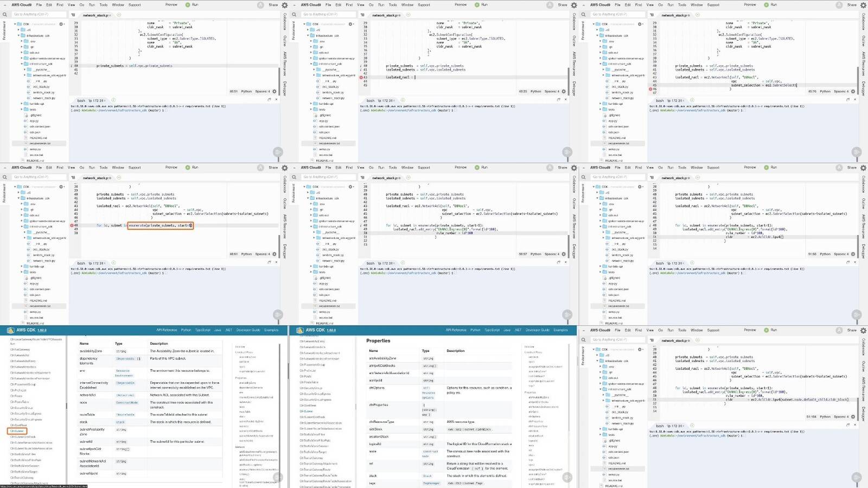868x488 pixels.
Task: Add a new terminal tab in the 51:68 window
Action: (x=692, y=263)
